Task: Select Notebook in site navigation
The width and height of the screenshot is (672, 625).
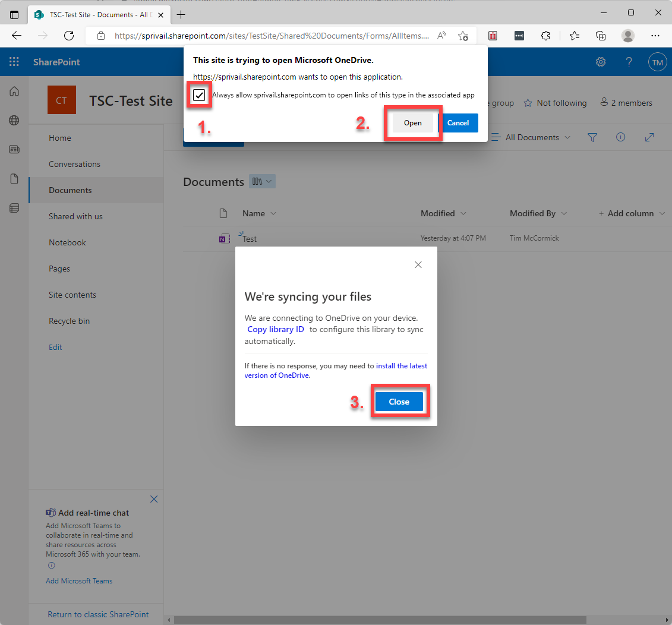Action: [67, 242]
